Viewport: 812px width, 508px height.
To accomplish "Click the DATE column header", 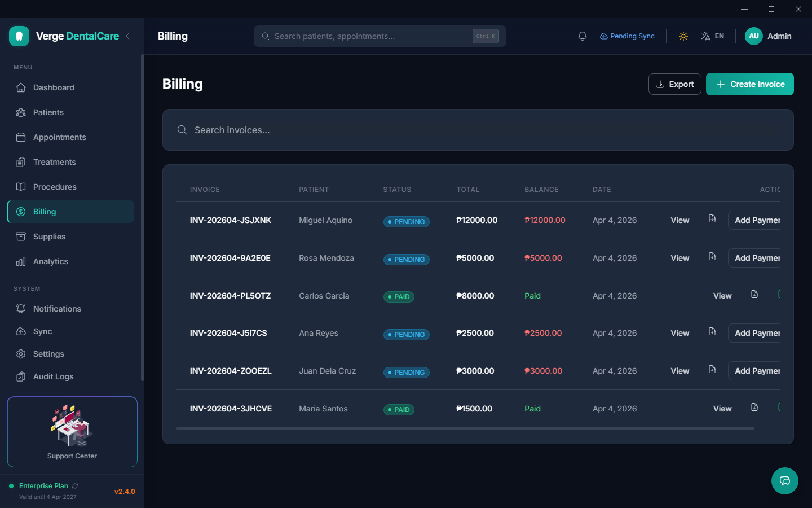I will tap(602, 190).
